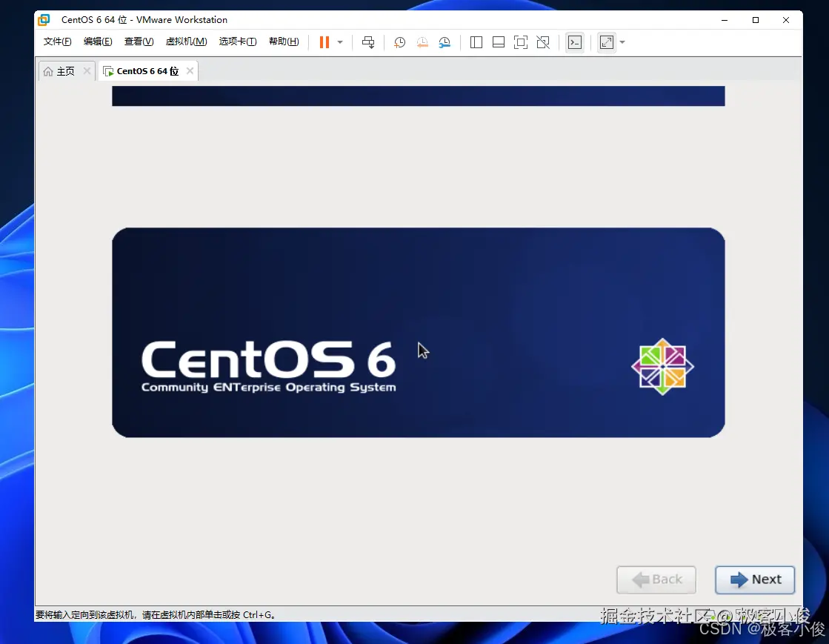Open the 编辑(E) menu
This screenshot has height=644, width=829.
[x=98, y=42]
